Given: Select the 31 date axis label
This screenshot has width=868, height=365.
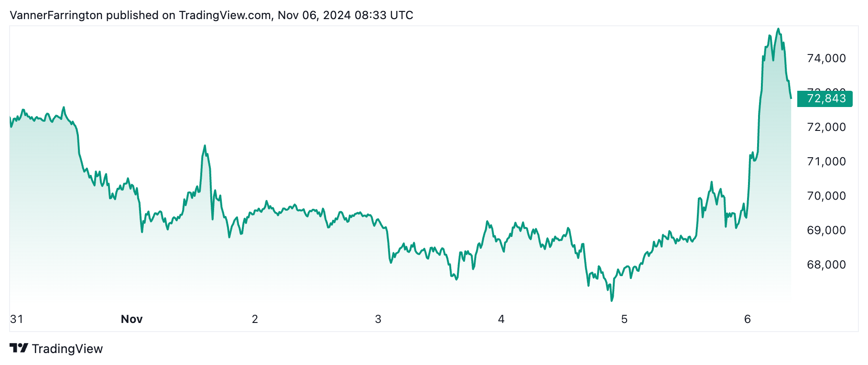Looking at the screenshot, I should pyautogui.click(x=17, y=319).
